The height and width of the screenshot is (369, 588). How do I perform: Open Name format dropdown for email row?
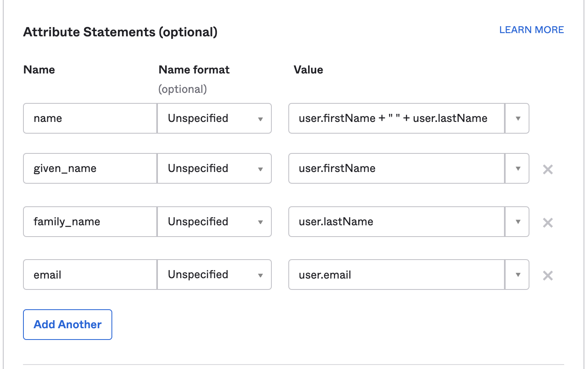coord(214,275)
